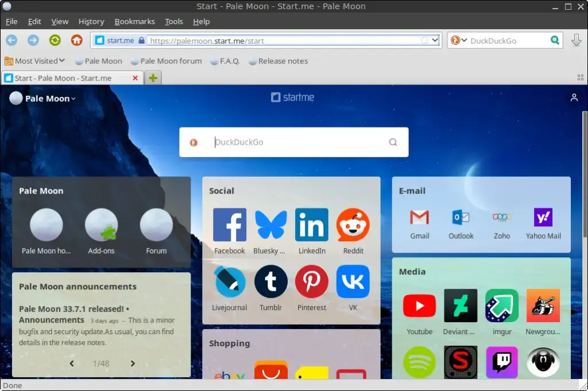Open the Tools menu
Viewport: 588px width, 391px height.
173,21
